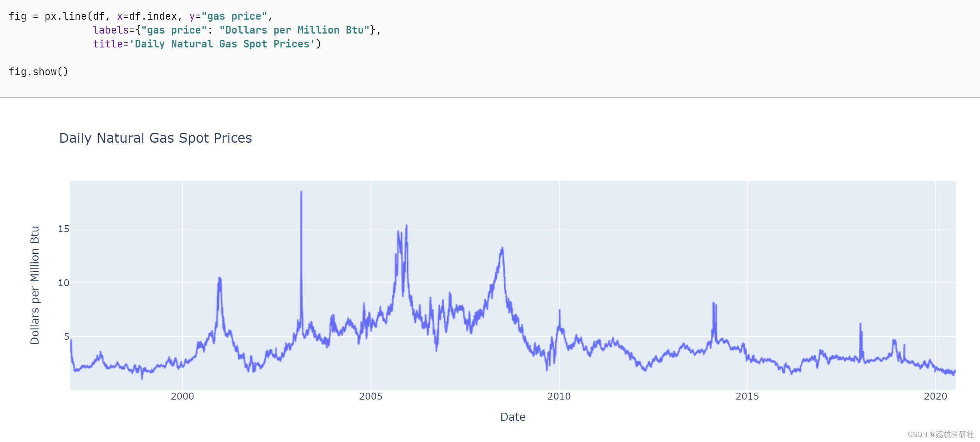
Task: Click the 2005 tick label on x-axis
Action: 371,396
